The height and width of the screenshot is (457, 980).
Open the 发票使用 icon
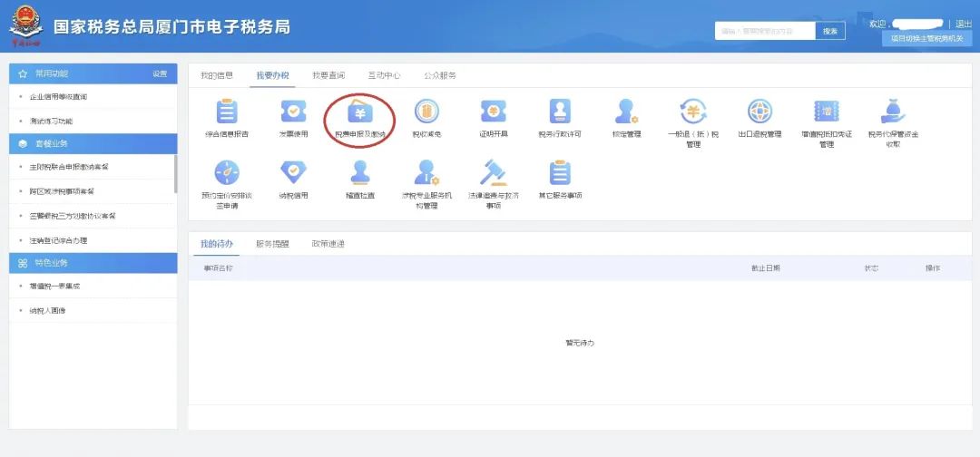pyautogui.click(x=293, y=112)
